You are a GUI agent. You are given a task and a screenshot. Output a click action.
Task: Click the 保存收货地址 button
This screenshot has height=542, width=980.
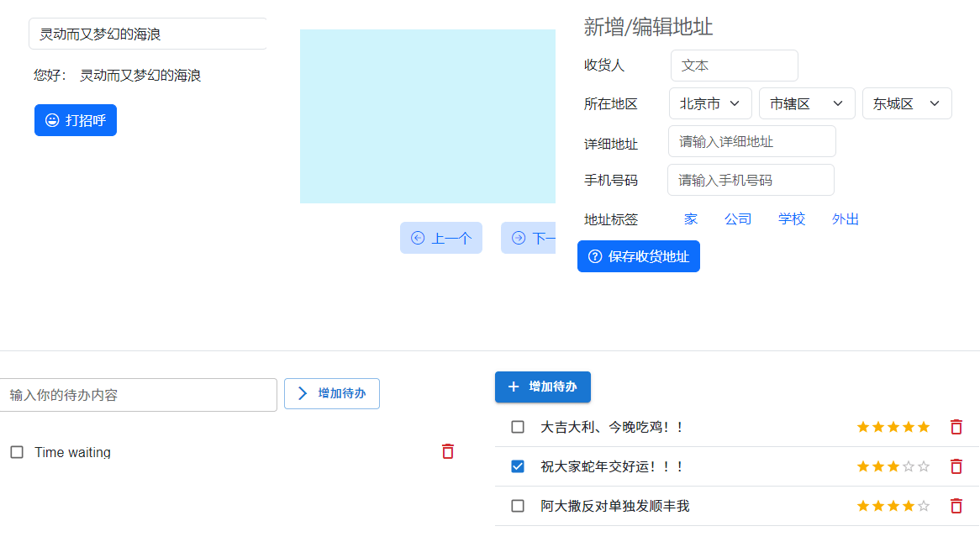[639, 256]
